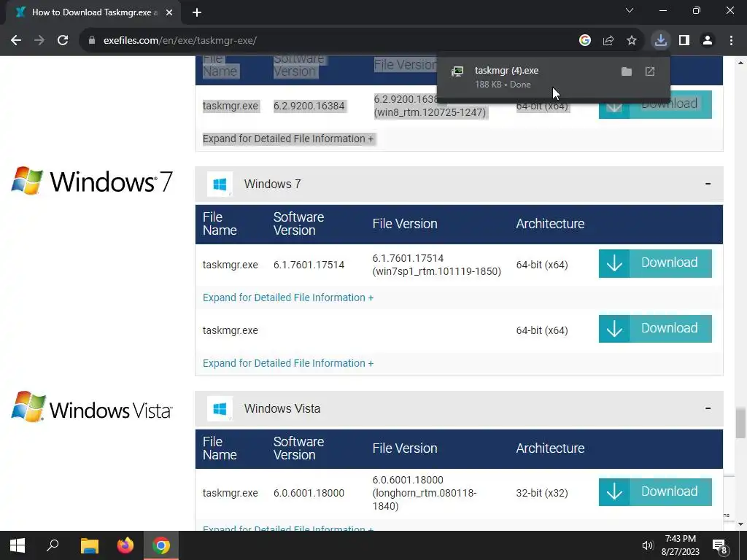Open the Chrome downloads tray icon
The height and width of the screenshot is (560, 747).
pyautogui.click(x=661, y=41)
